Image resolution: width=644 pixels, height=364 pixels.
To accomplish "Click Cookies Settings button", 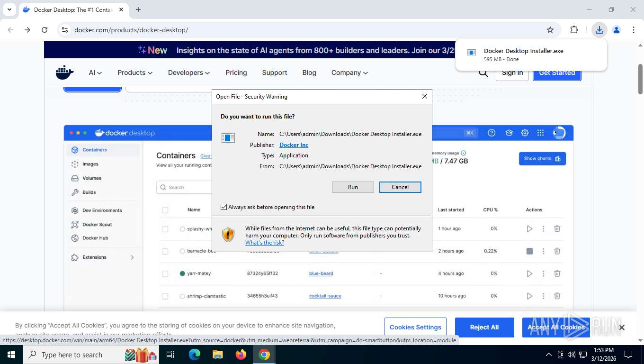I will point(415,328).
